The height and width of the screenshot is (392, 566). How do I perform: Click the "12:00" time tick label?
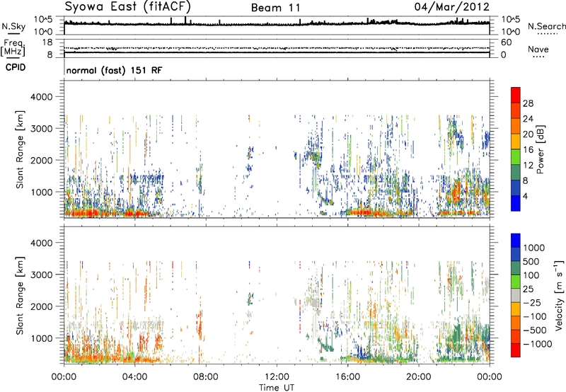[277, 377]
